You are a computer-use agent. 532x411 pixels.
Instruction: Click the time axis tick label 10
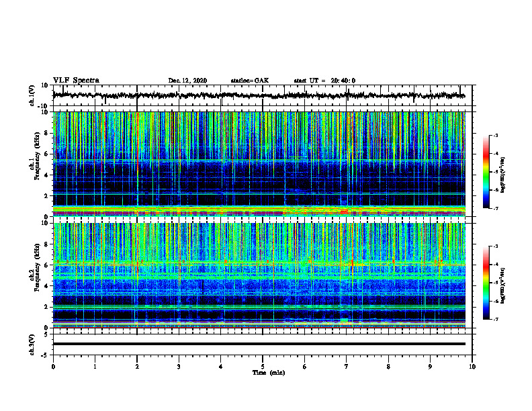[472, 367]
